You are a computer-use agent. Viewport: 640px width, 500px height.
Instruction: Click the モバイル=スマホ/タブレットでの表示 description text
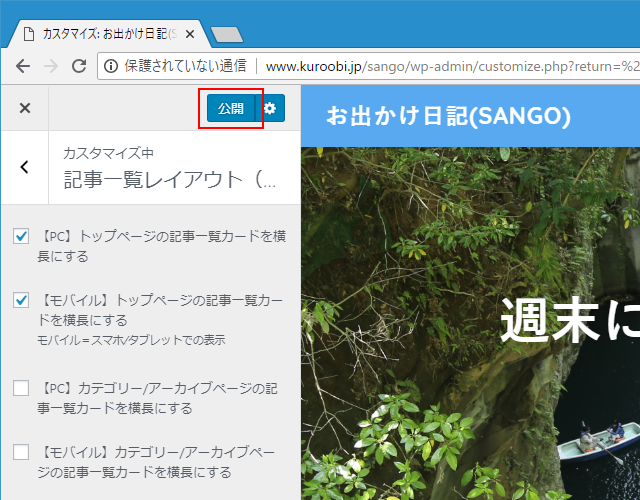click(x=131, y=340)
